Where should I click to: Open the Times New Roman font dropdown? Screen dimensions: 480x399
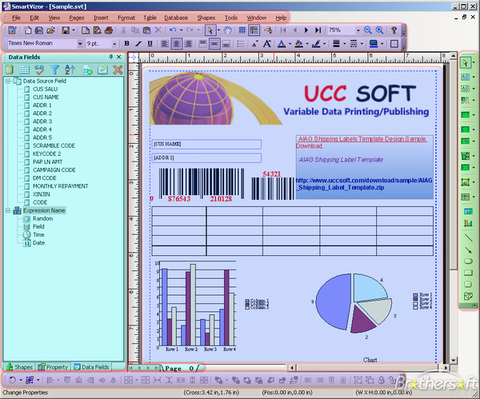pos(80,44)
